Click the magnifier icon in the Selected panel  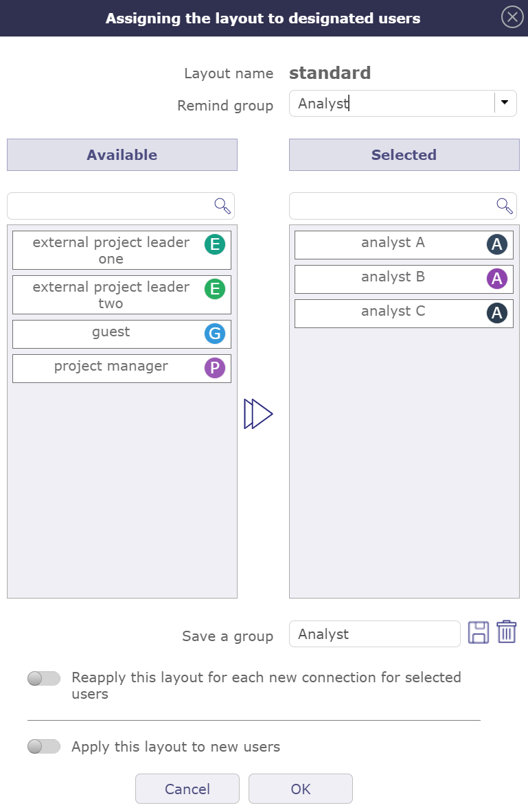click(x=504, y=205)
